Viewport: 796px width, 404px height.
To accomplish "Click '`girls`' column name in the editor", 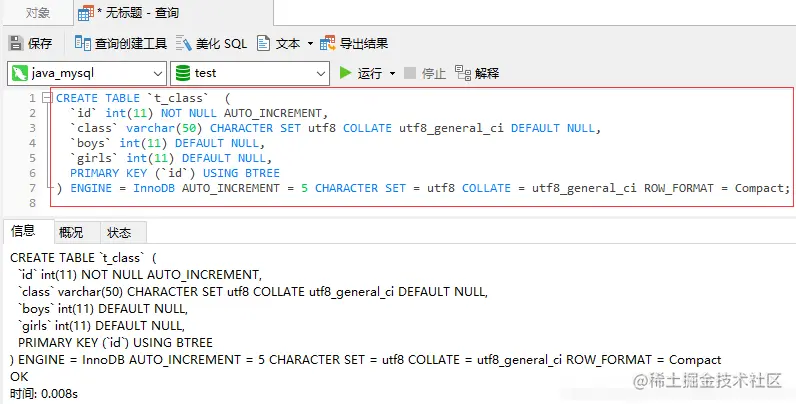I will coord(95,158).
